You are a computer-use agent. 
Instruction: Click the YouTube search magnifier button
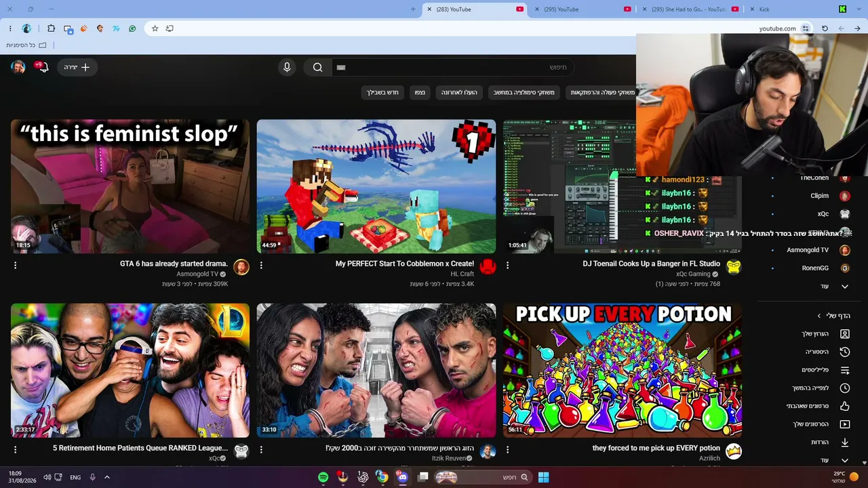(x=317, y=67)
